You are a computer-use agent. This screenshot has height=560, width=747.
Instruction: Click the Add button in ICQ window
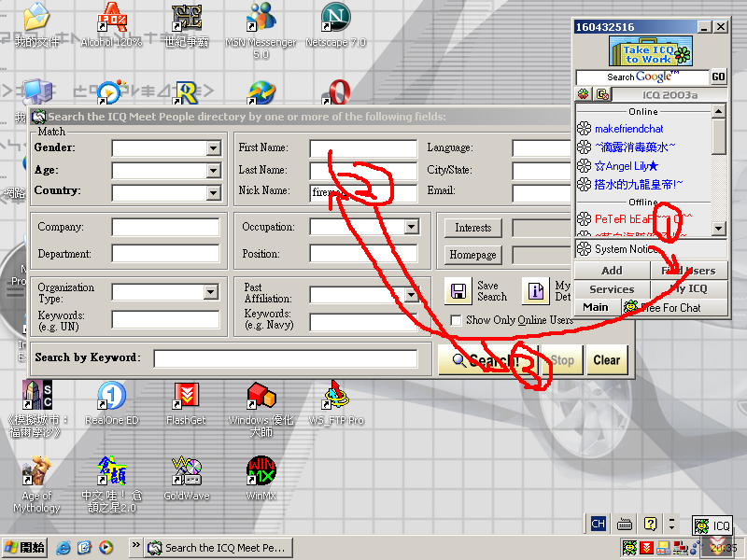[x=612, y=271]
